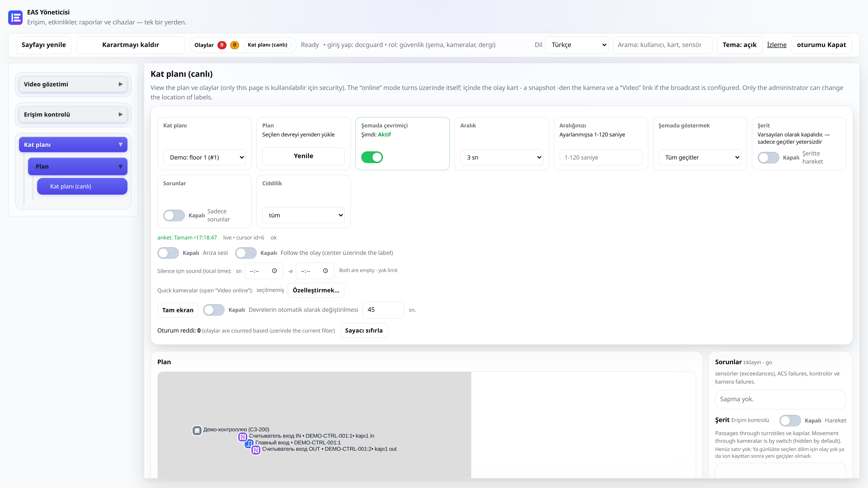The image size is (868, 488).
Task: Open Kat planı (canlı) sidebar item
Action: point(82,186)
